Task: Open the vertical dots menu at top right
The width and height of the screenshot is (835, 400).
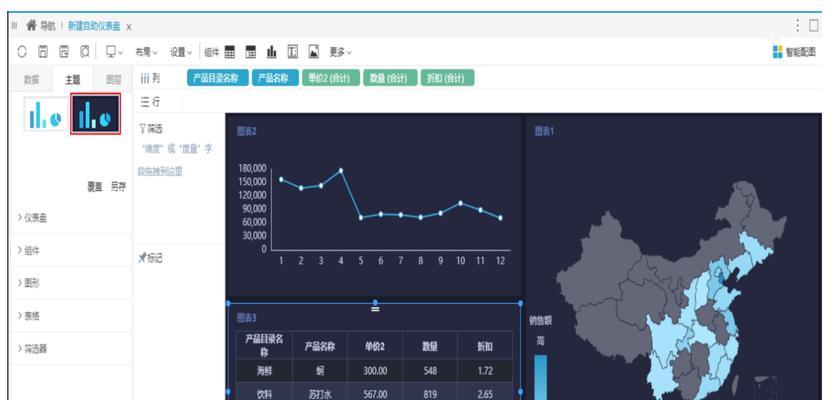Action: 797,25
